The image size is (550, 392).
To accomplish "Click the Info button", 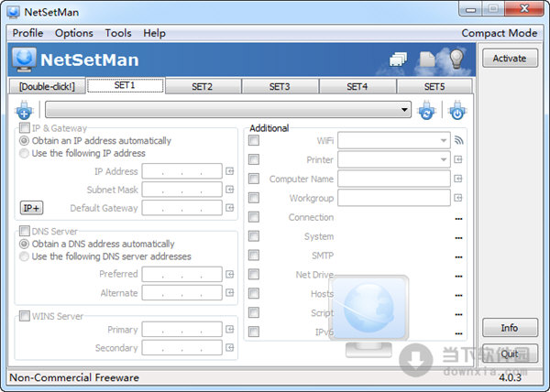I will [x=510, y=328].
